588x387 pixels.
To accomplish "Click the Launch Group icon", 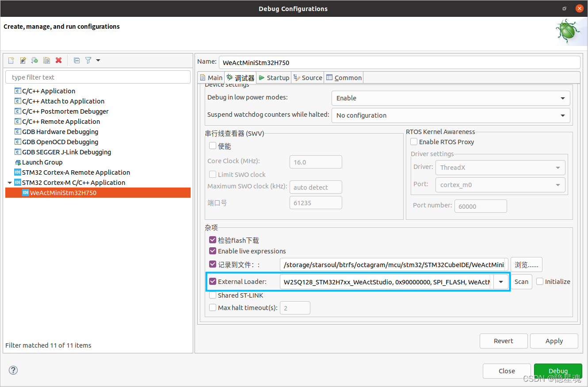I will (18, 162).
